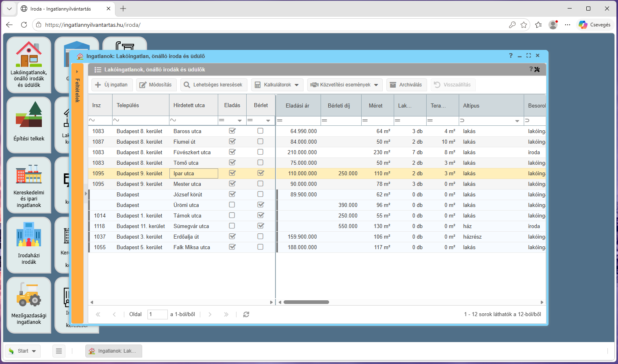The image size is (618, 364).
Task: Click the Módosítás button
Action: pyautogui.click(x=156, y=85)
